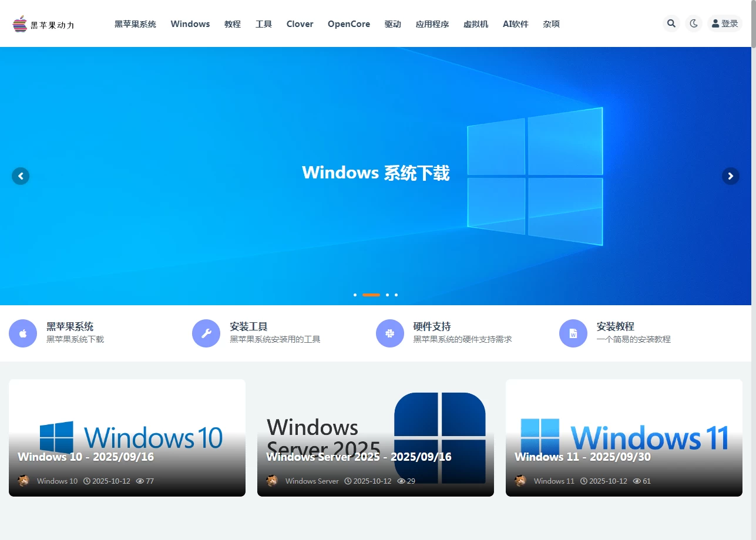756x540 pixels.
Task: Select the first carousel indicator dot
Action: (x=355, y=295)
